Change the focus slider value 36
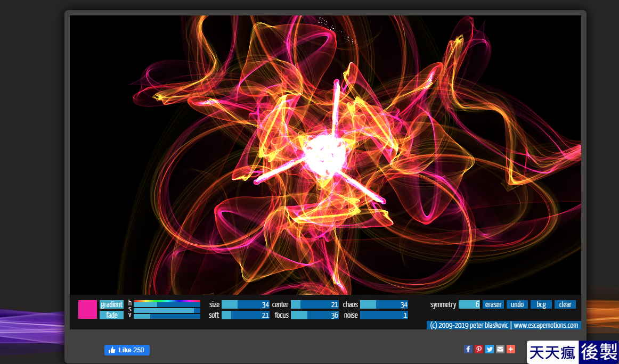 coord(315,315)
